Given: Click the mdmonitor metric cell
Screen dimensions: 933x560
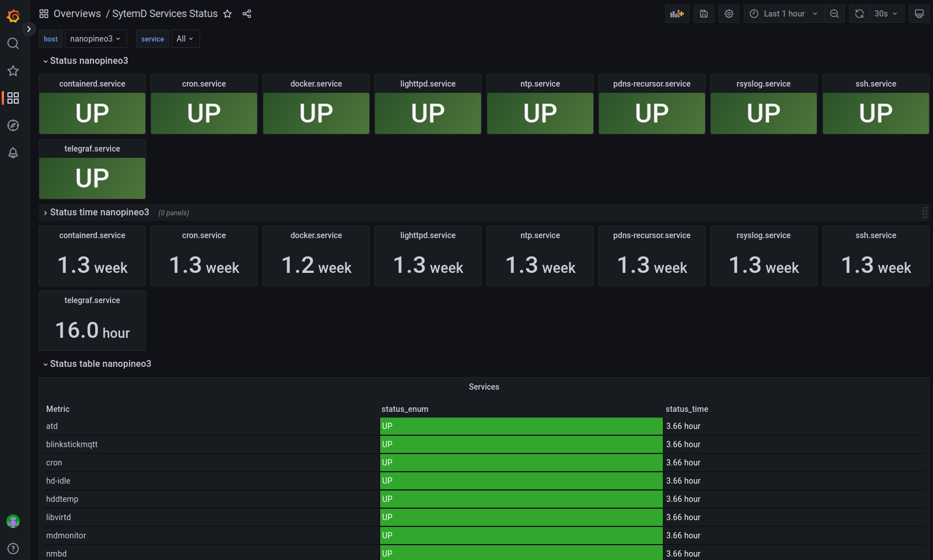Looking at the screenshot, I should tap(211, 536).
